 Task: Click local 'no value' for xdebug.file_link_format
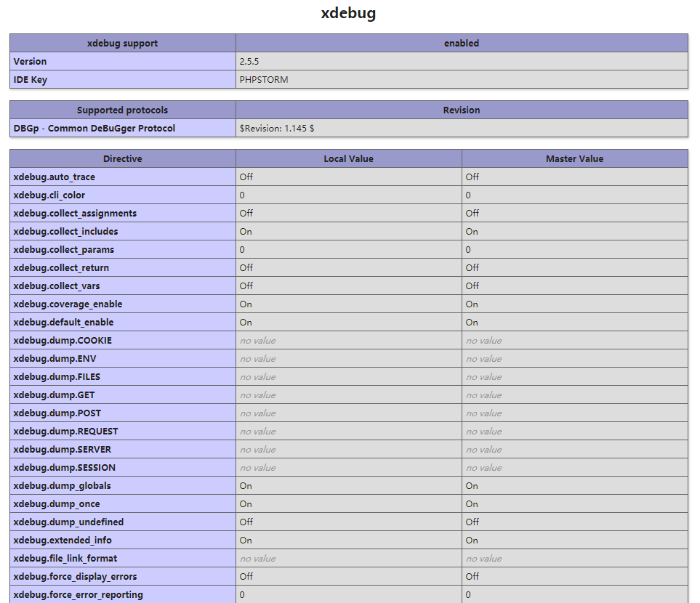click(x=257, y=559)
